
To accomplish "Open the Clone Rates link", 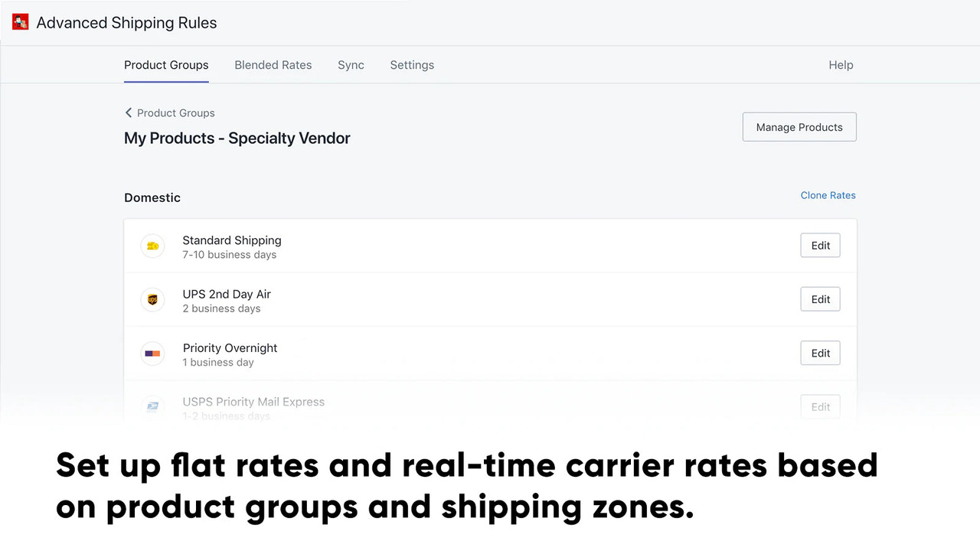I will (828, 195).
